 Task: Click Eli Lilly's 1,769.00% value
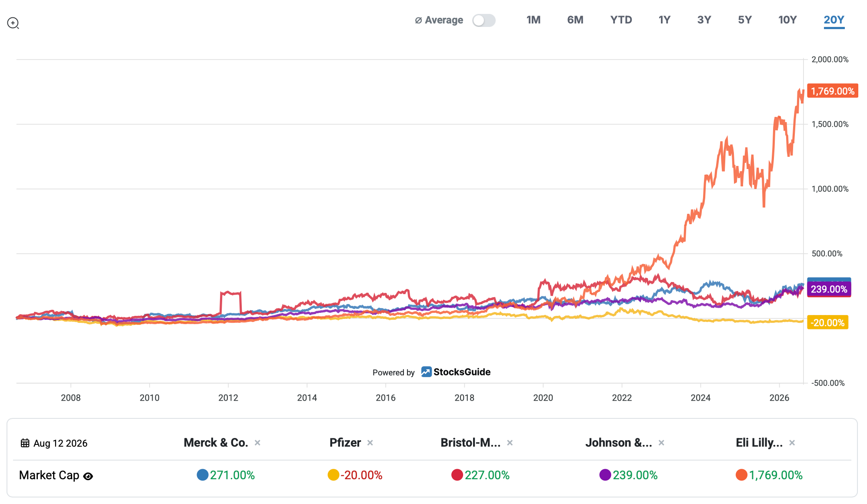tap(776, 475)
